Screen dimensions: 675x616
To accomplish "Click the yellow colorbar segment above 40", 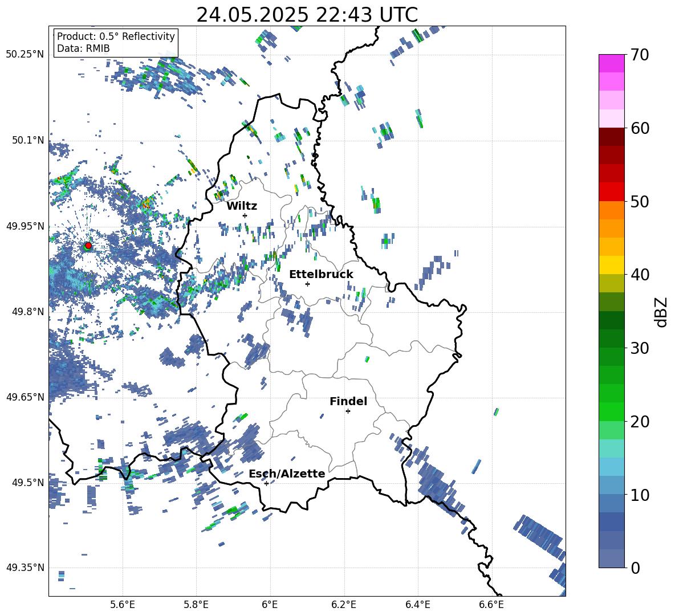I will tap(611, 265).
